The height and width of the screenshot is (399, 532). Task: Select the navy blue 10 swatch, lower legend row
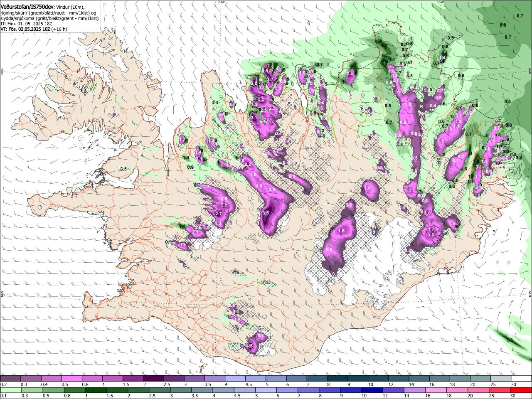tap(372, 390)
